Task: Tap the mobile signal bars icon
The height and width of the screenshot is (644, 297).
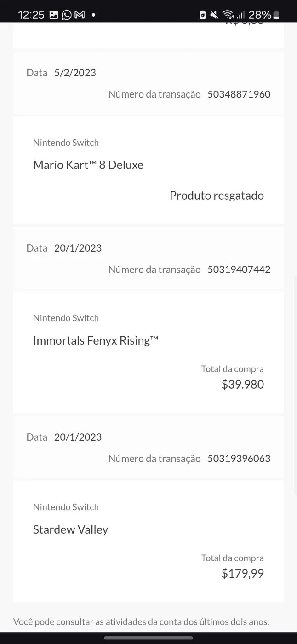Action: point(240,15)
